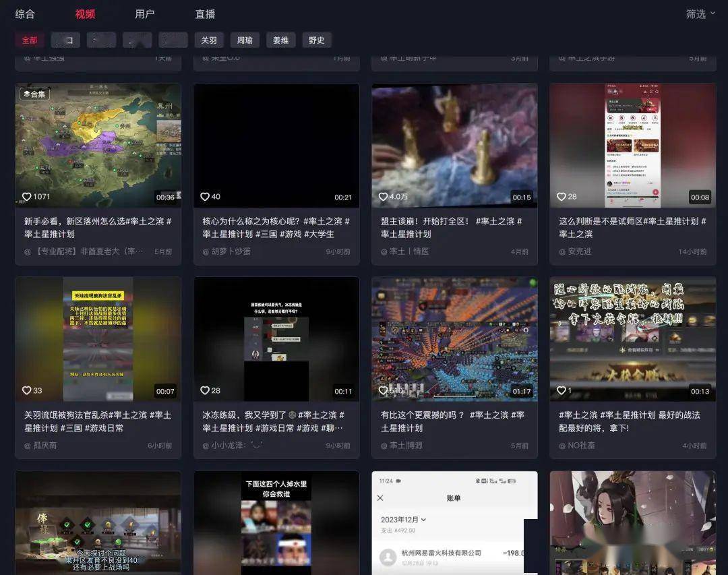The image size is (728, 575).
Task: Open title 有比这个更震撼的吗
Action: point(453,421)
